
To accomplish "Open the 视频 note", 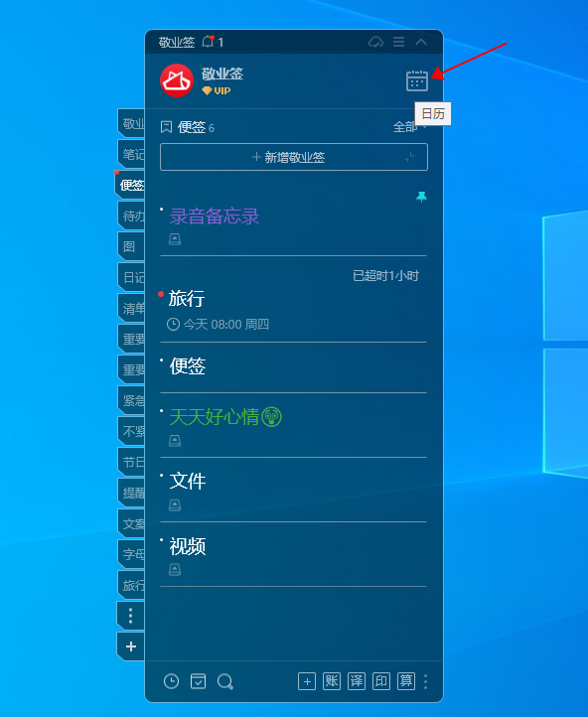I will (188, 546).
